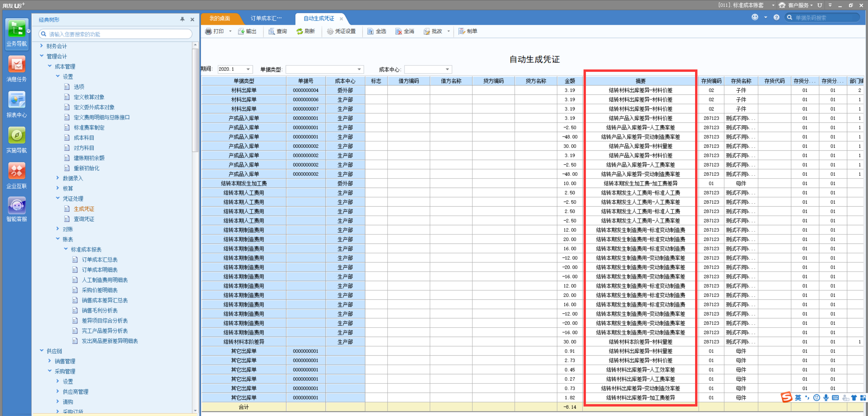Click the IME microphone icon
868x416 pixels.
826,398
